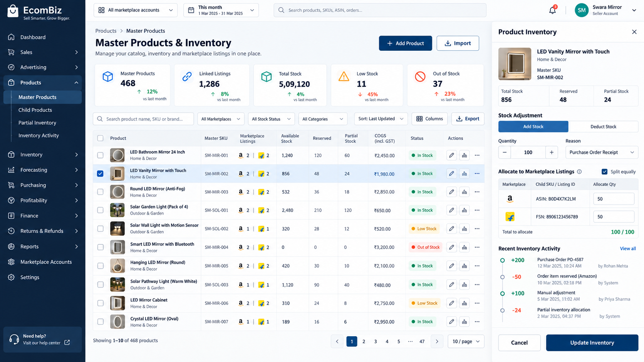Click the Update Inventory button
The image size is (644, 362).
pos(592,343)
